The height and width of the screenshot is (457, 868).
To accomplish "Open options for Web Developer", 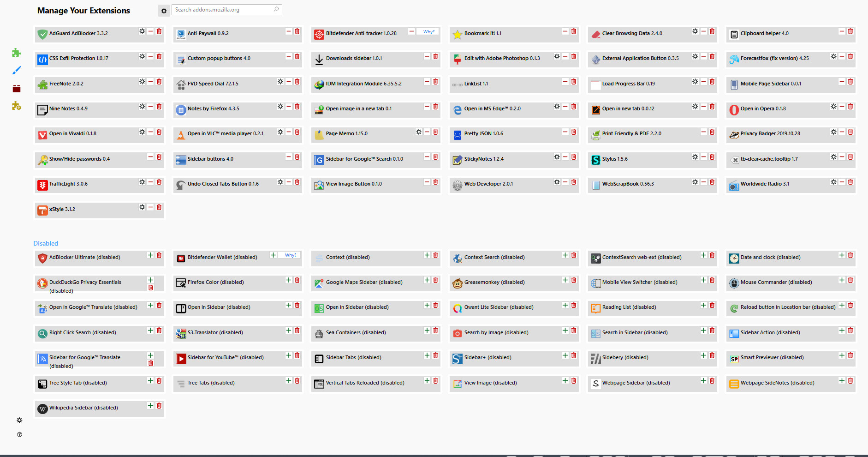I will tap(557, 182).
